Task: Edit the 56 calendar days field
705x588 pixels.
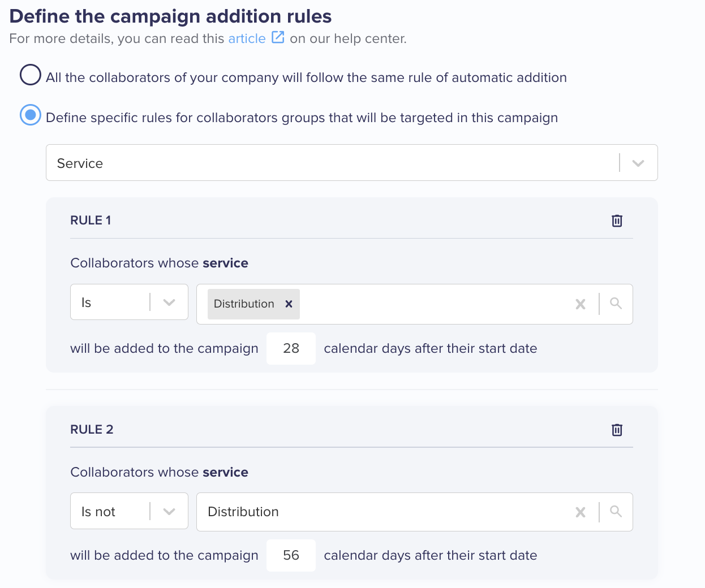Action: [x=291, y=555]
